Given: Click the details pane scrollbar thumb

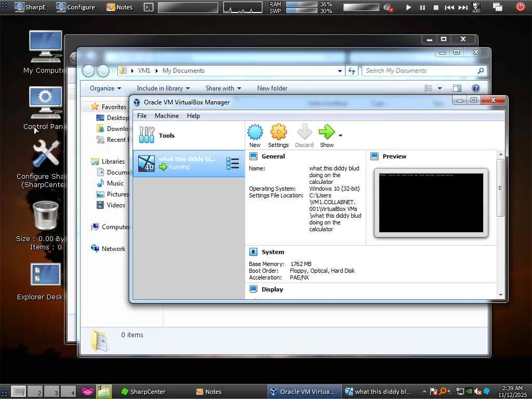Looking at the screenshot, I should [500, 188].
